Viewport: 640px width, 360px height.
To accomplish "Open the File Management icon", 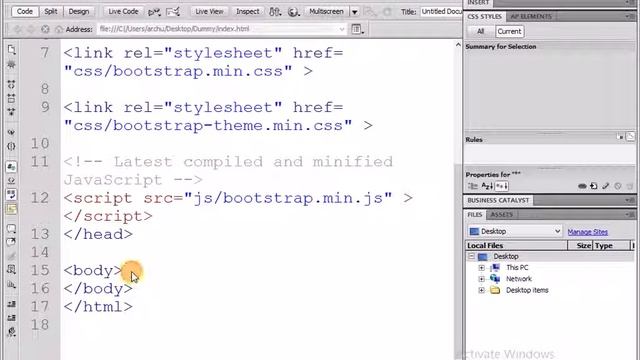I will (x=275, y=12).
